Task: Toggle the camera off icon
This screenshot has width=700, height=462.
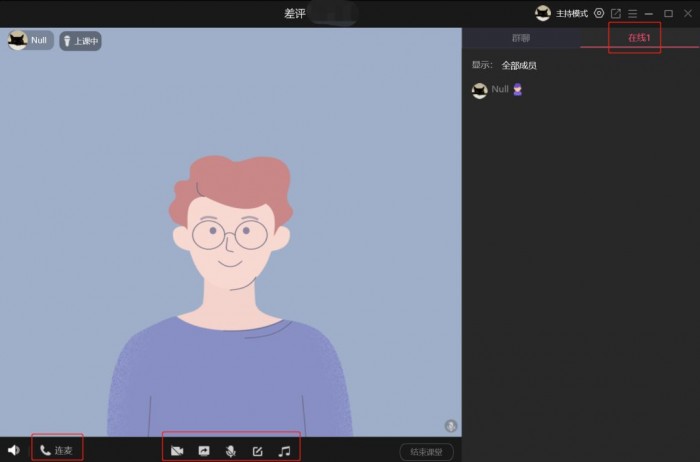Action: point(177,451)
